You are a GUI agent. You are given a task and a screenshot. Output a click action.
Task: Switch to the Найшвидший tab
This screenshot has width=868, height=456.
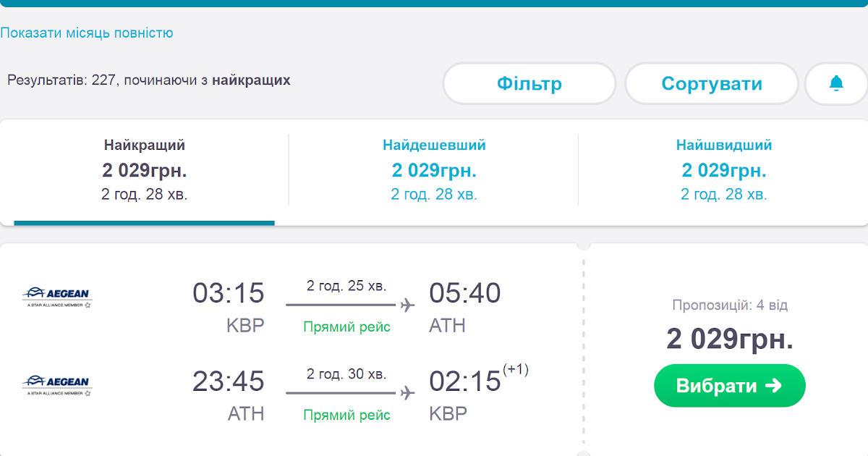[723, 169]
